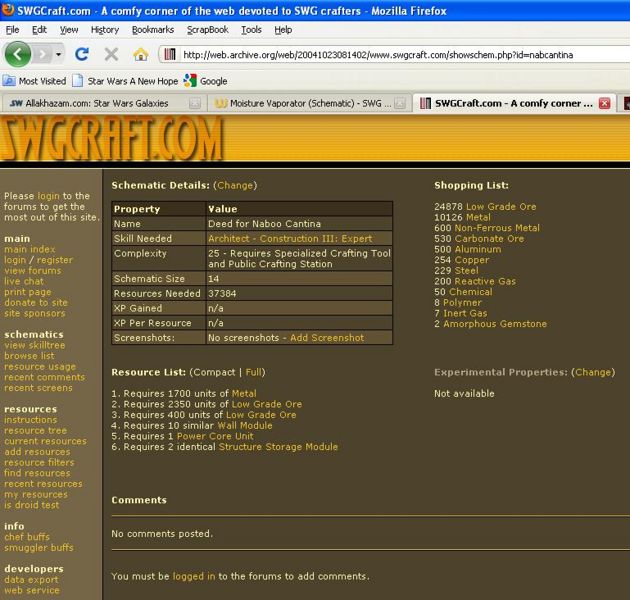Open Structure Storage Module link
The image size is (630, 600).
coord(278,447)
